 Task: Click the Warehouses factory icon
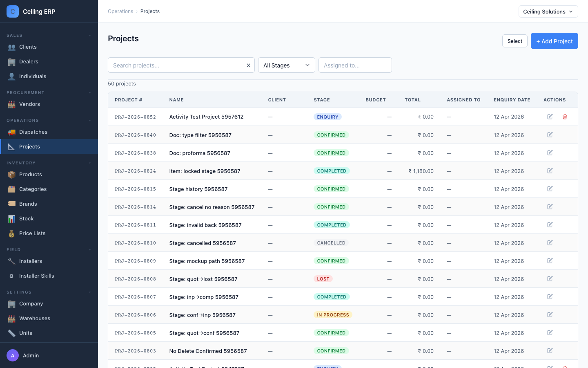tap(11, 319)
